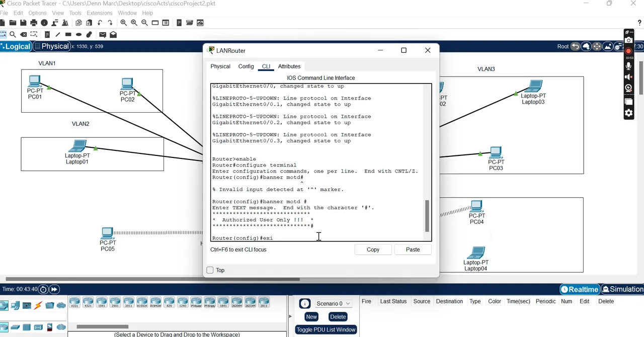This screenshot has height=337, width=644.
Task: Switch to Logical workspace view
Action: coord(16,46)
